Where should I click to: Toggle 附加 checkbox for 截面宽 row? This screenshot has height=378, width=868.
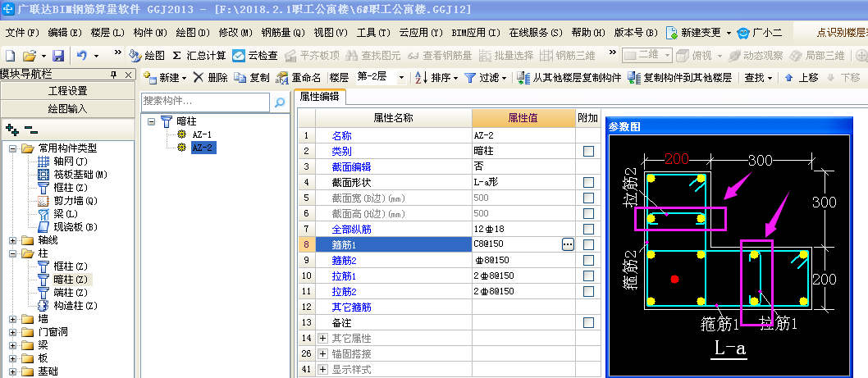[588, 198]
